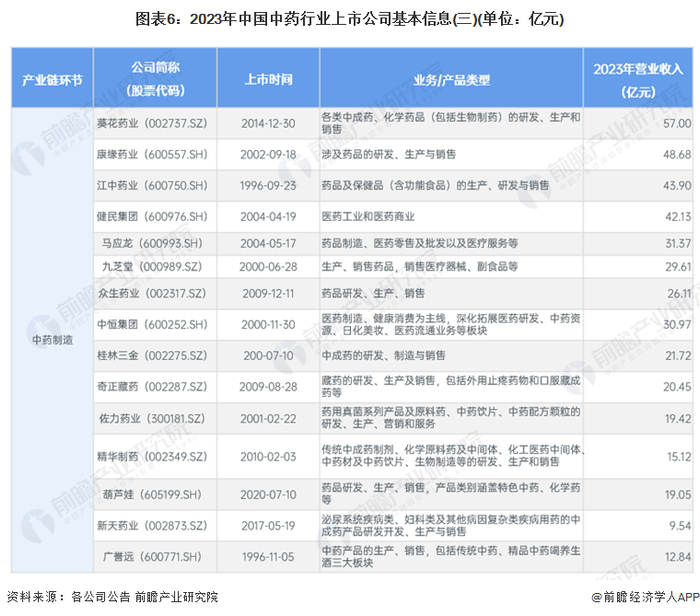
Task: Select the 产业链环节 column header
Action: coord(52,80)
